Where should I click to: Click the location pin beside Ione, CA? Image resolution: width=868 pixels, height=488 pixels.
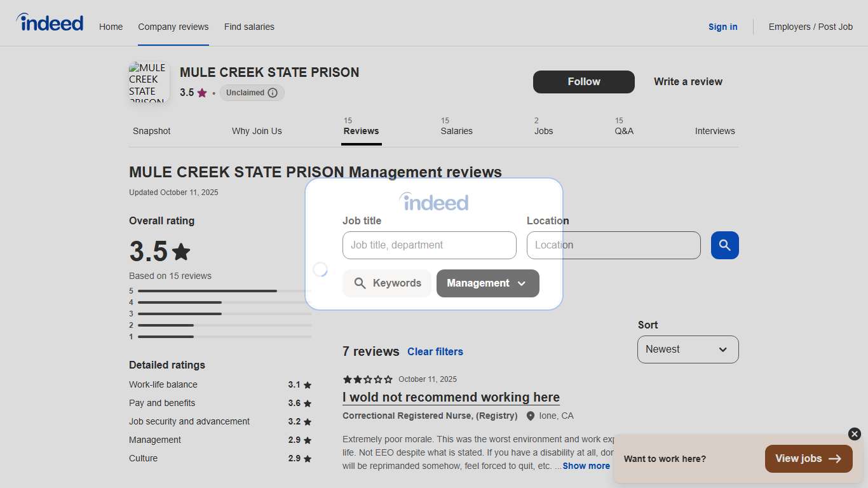click(x=531, y=416)
